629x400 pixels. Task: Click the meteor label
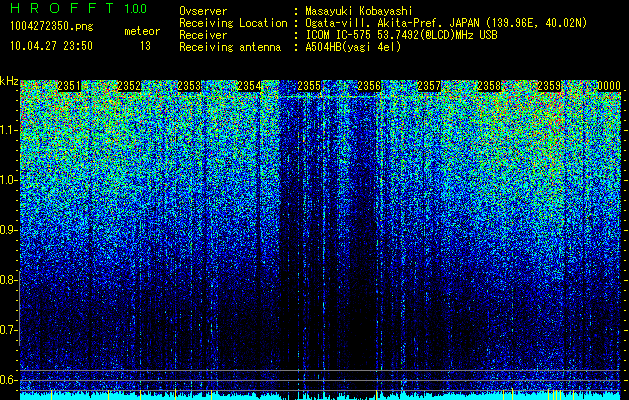(x=142, y=31)
